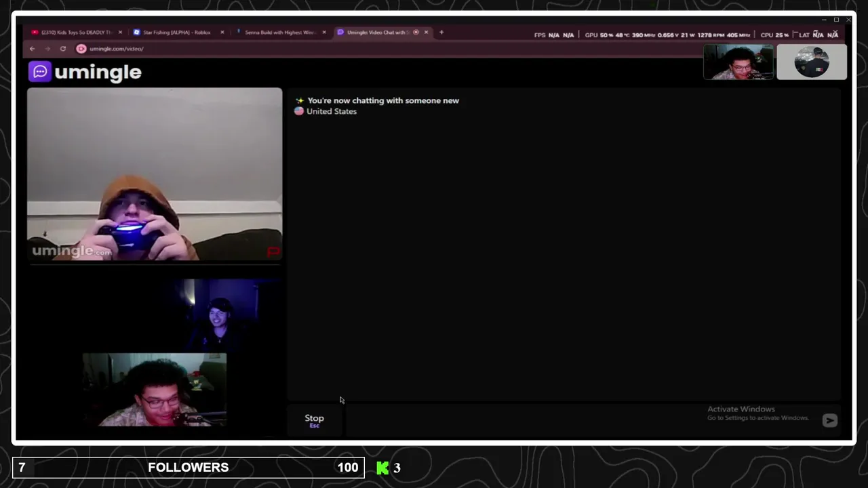This screenshot has width=868, height=488.
Task: Close the Umingle Video Chat tab
Action: (426, 32)
